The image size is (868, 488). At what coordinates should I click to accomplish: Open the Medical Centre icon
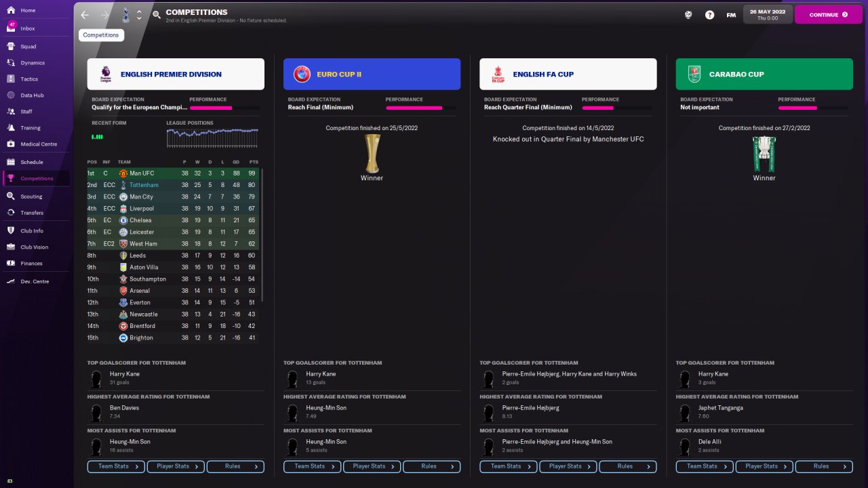tap(11, 144)
